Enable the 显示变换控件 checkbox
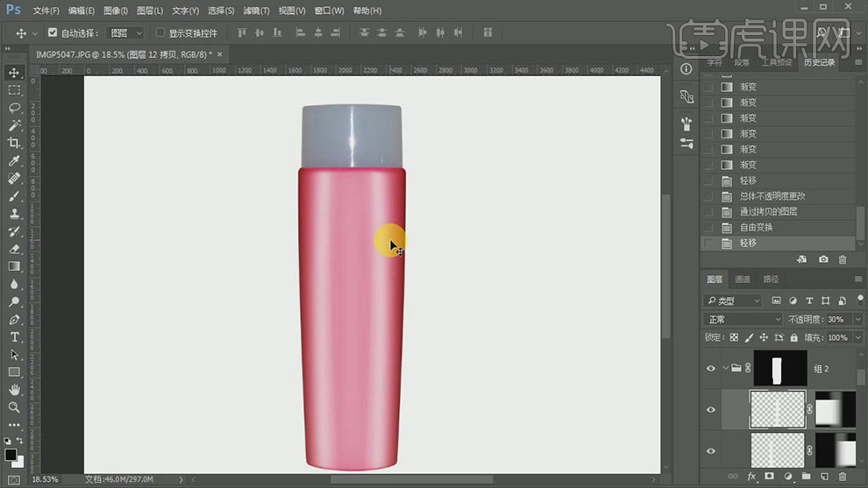 coord(160,32)
